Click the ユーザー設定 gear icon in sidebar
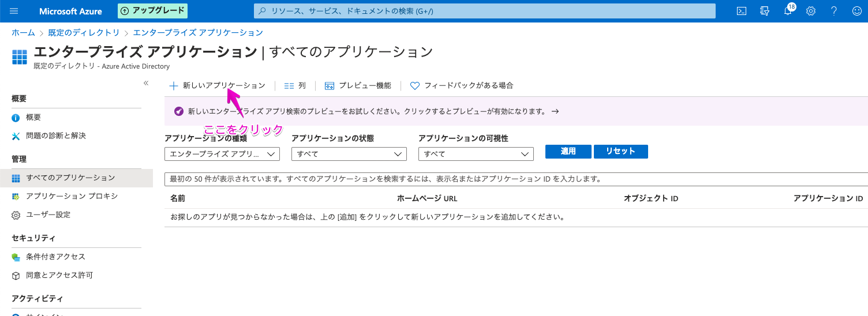The image size is (868, 316). pyautogui.click(x=16, y=215)
